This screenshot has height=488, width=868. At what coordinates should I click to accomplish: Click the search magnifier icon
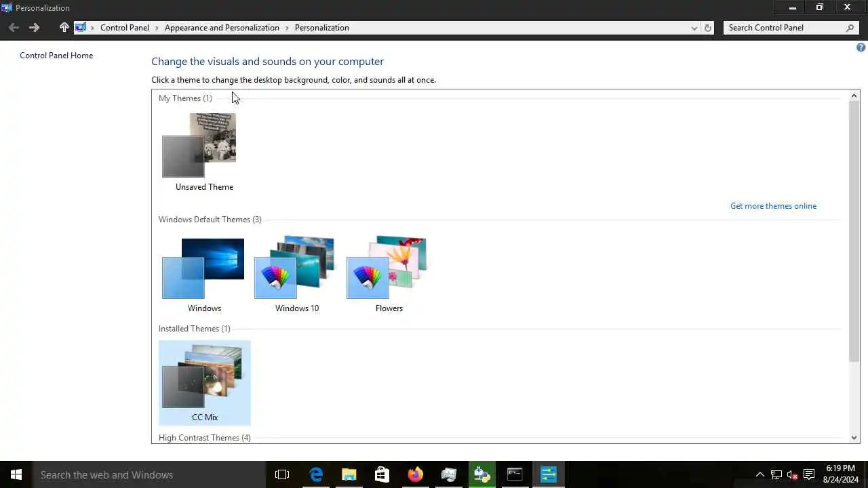click(x=850, y=28)
